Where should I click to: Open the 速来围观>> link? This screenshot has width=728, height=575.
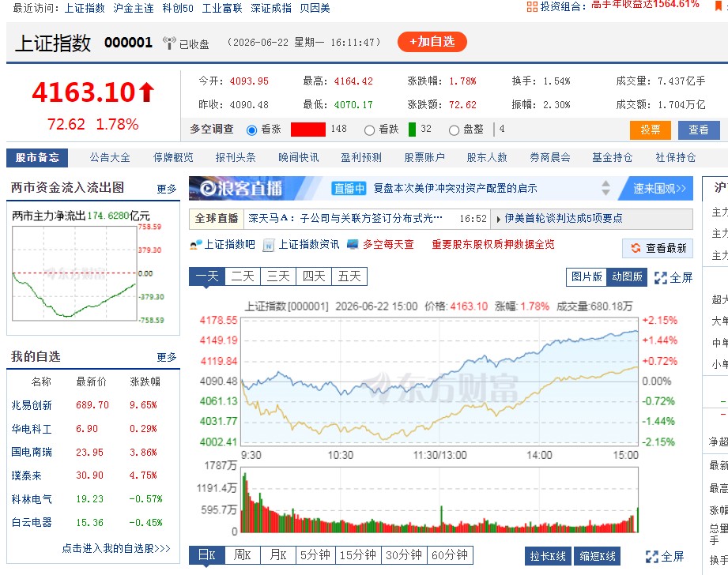tap(659, 189)
